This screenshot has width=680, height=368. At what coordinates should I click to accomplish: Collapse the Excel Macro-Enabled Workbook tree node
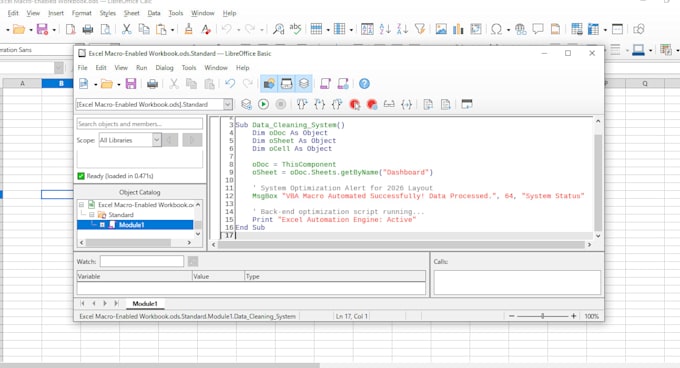[x=81, y=205]
